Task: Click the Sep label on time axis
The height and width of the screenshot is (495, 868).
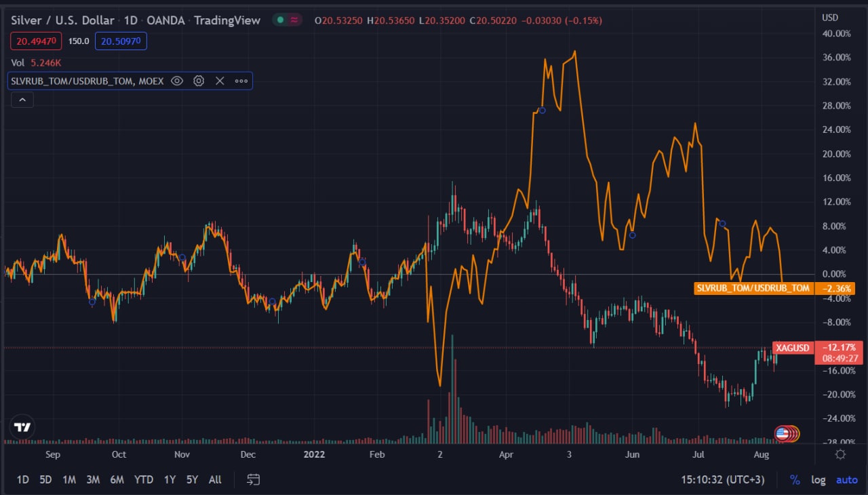Action: pyautogui.click(x=52, y=454)
